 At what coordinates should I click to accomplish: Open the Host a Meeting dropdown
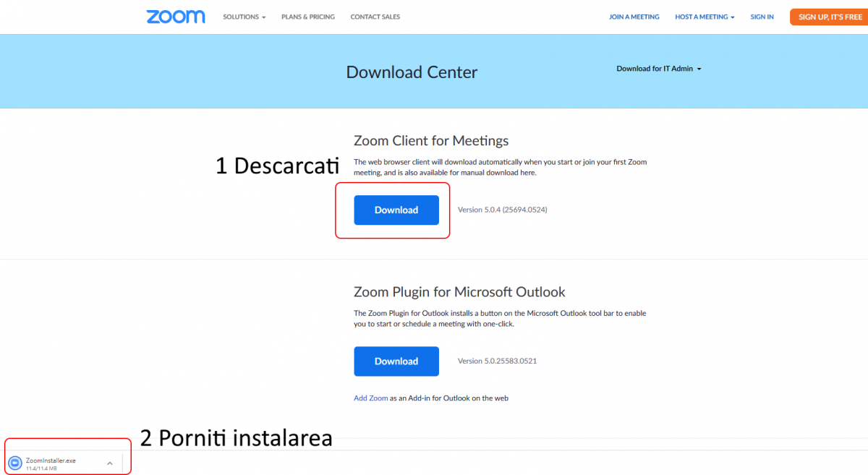pos(705,17)
